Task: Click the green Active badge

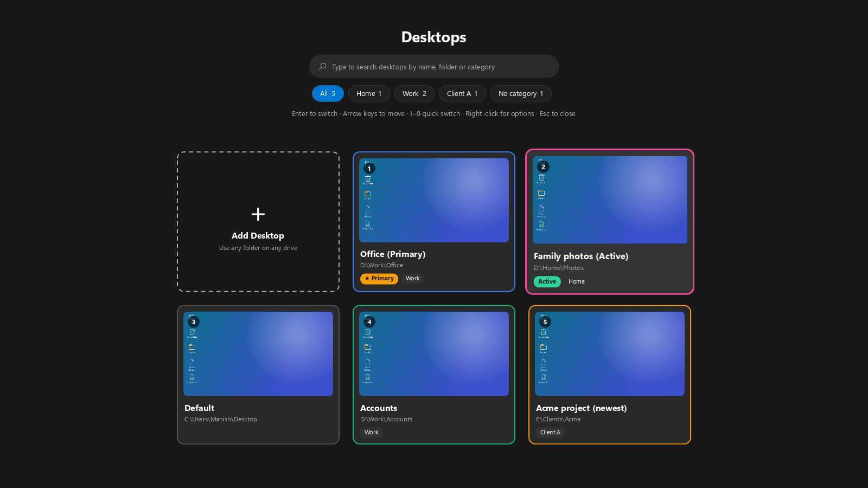Action: point(547,281)
